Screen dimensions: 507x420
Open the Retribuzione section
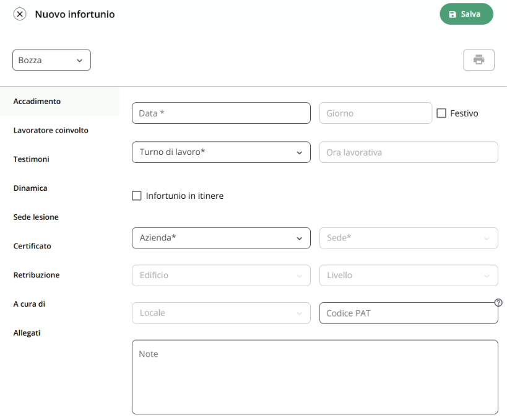[37, 275]
